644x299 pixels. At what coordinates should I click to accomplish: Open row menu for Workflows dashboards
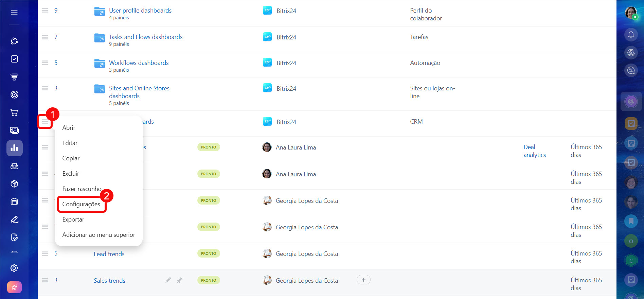[x=45, y=63]
